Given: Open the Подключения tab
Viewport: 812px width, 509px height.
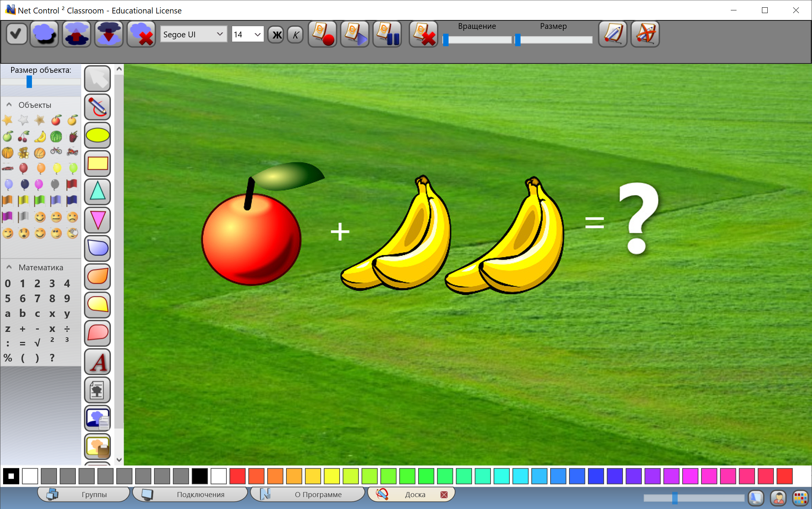Looking at the screenshot, I should pos(189,494).
